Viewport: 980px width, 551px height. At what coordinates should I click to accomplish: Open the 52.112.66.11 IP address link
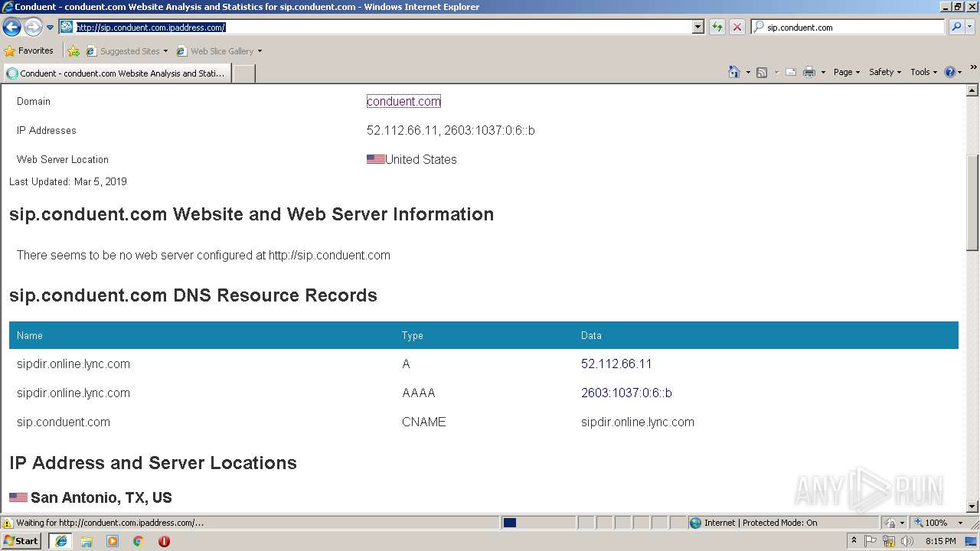point(616,364)
